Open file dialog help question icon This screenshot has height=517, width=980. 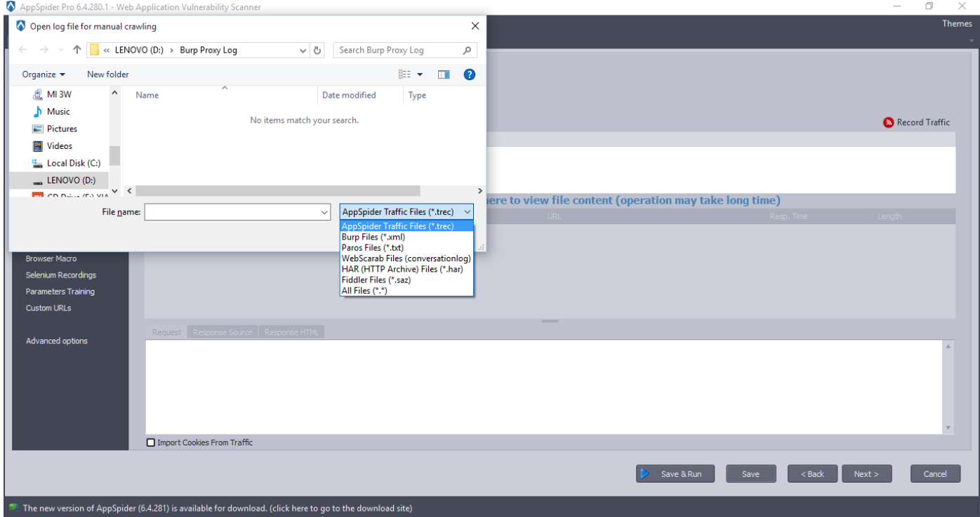(x=470, y=74)
